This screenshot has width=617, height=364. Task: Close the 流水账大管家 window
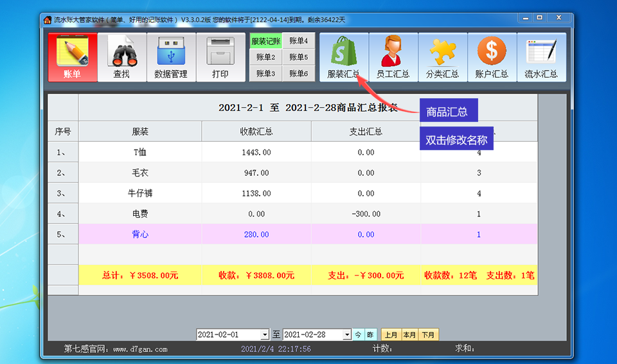pos(559,18)
